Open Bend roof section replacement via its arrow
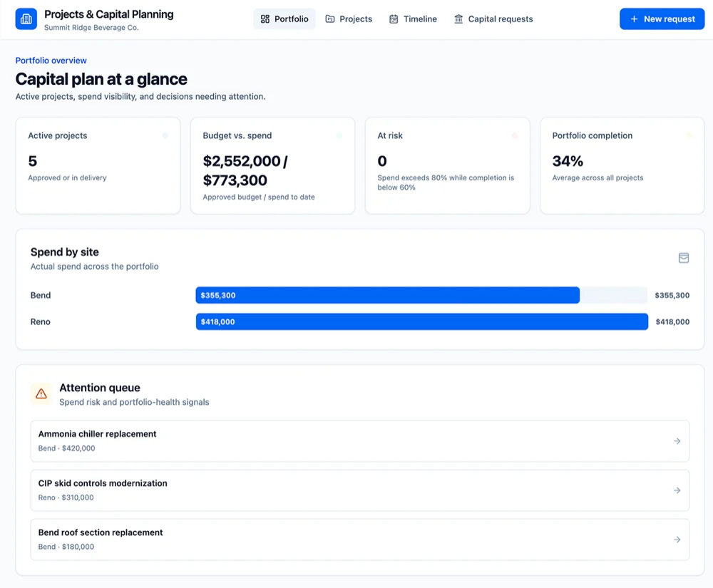Screen dimensions: 713x588 [x=677, y=540]
